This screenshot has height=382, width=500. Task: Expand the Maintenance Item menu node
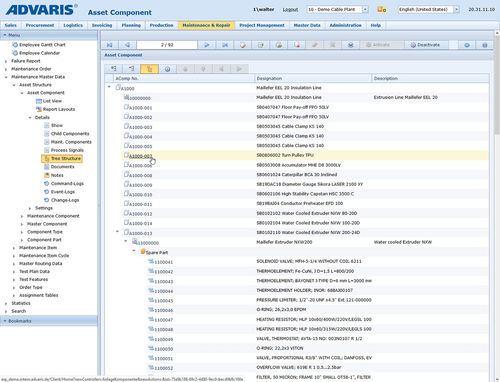tap(14, 248)
